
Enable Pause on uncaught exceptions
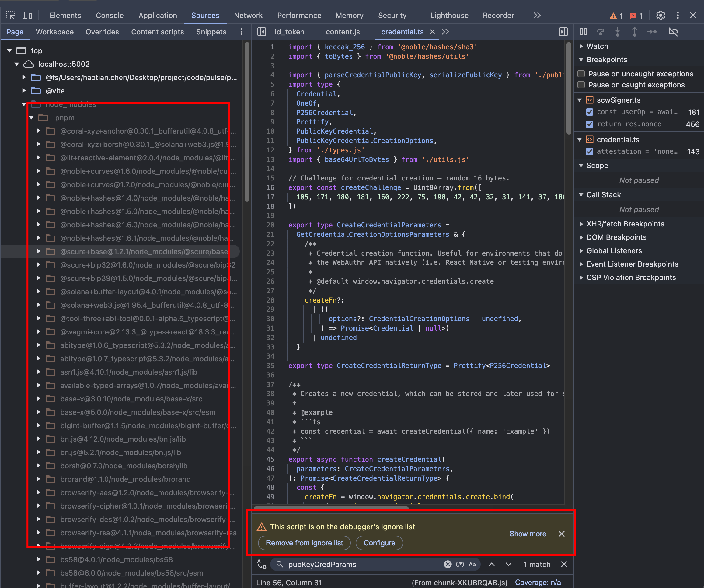[581, 74]
